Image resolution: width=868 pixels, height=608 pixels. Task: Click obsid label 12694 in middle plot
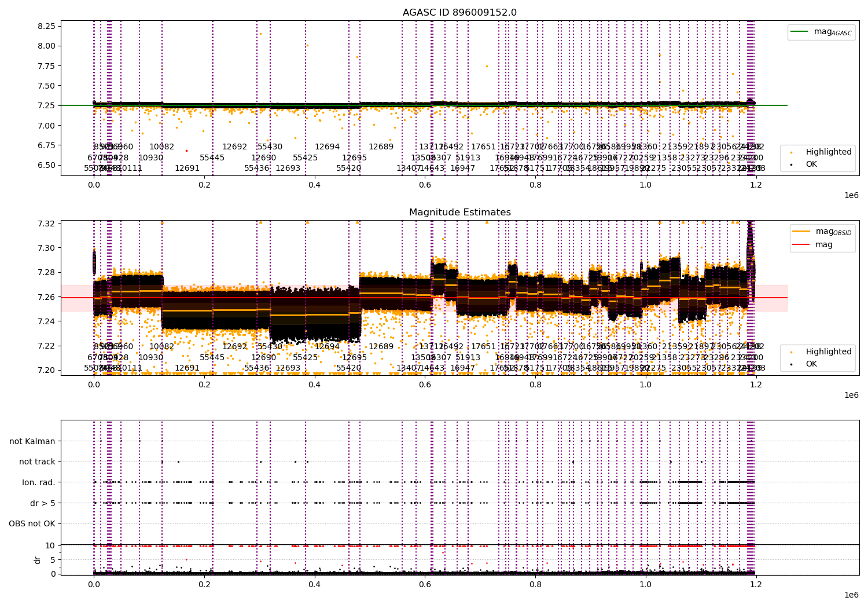pyautogui.click(x=327, y=347)
